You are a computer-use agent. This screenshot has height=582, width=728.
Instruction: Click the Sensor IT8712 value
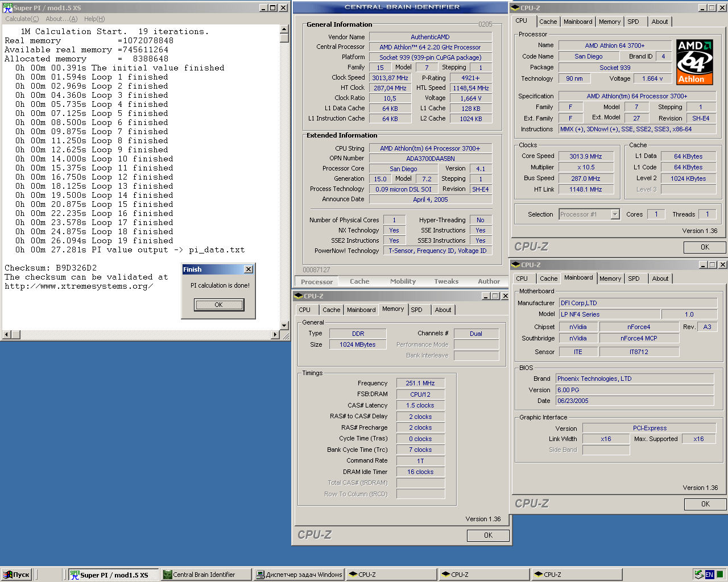(x=639, y=352)
